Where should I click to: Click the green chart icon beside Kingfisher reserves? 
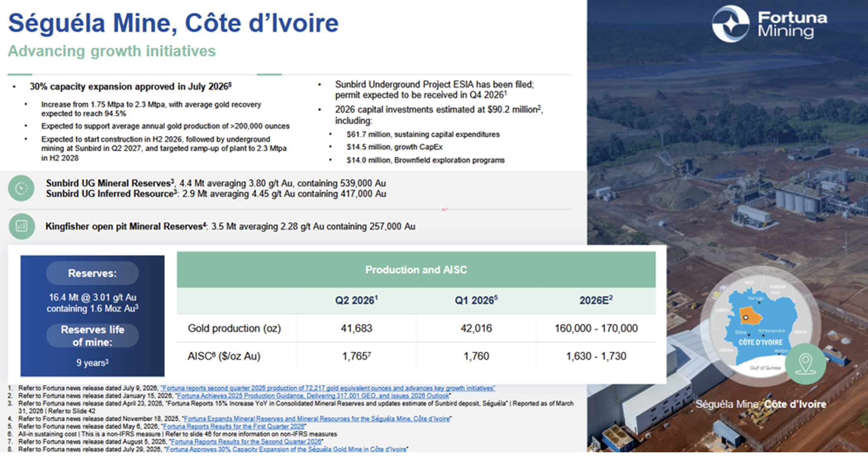tap(22, 226)
